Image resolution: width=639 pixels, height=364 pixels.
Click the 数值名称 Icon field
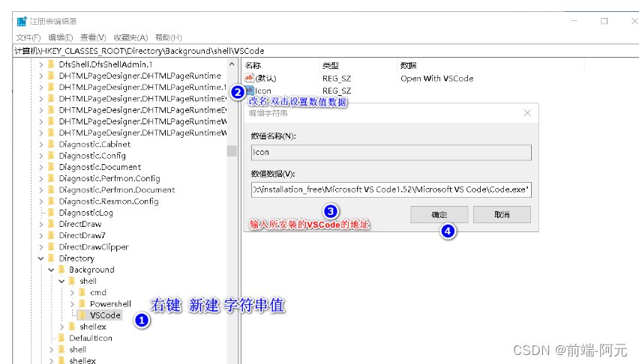(391, 152)
